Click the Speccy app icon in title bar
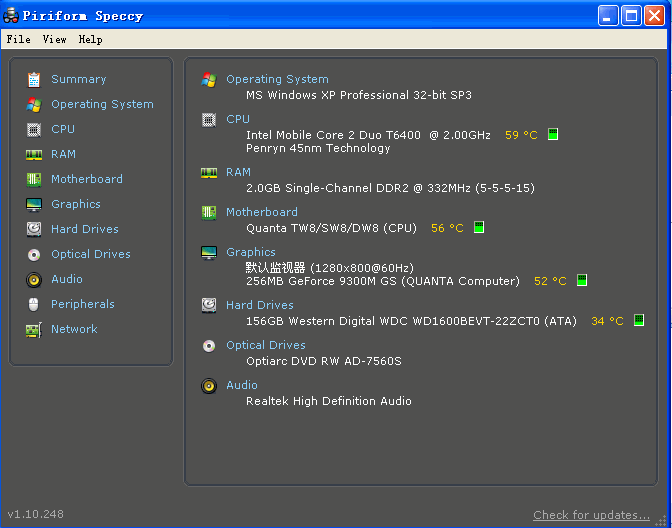672x528 pixels. pos(11,16)
